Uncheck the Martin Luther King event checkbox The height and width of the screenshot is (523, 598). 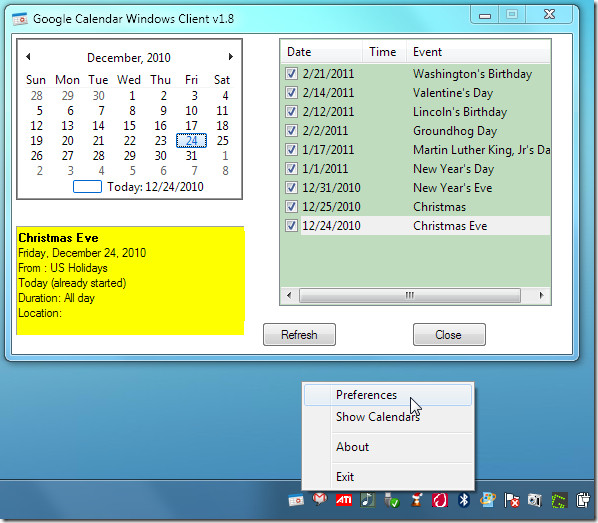tap(291, 149)
